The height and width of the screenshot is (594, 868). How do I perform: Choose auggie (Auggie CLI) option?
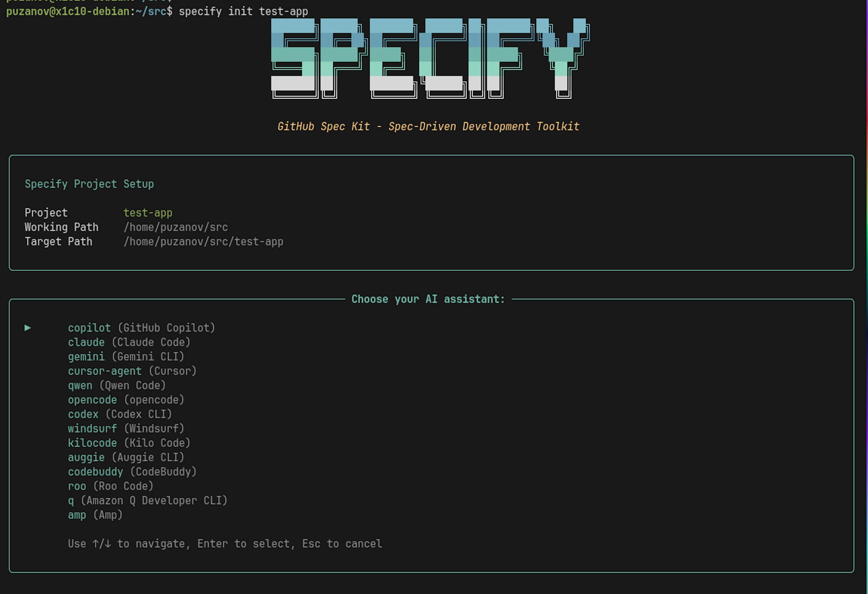[126, 457]
